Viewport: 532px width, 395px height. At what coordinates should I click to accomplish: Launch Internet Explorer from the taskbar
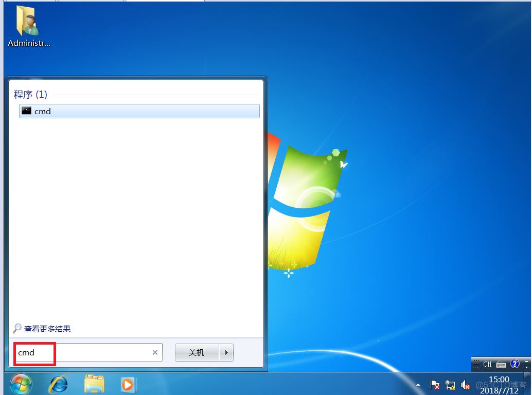coord(59,385)
